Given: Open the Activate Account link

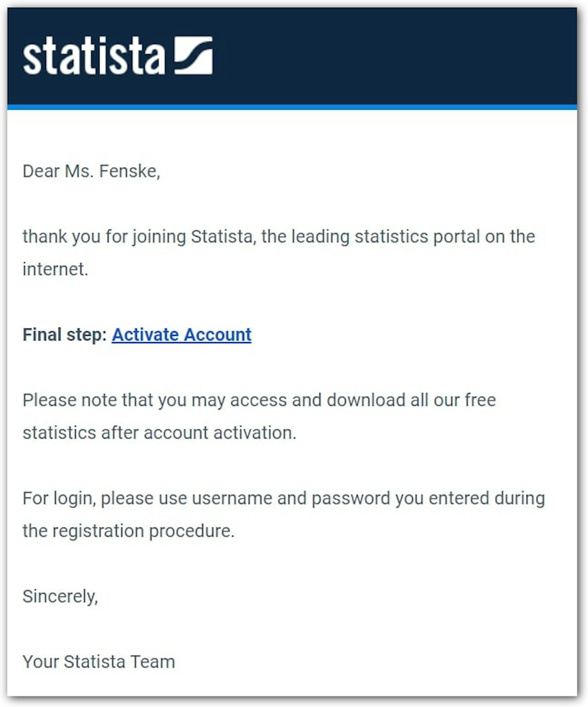Looking at the screenshot, I should pyautogui.click(x=182, y=335).
